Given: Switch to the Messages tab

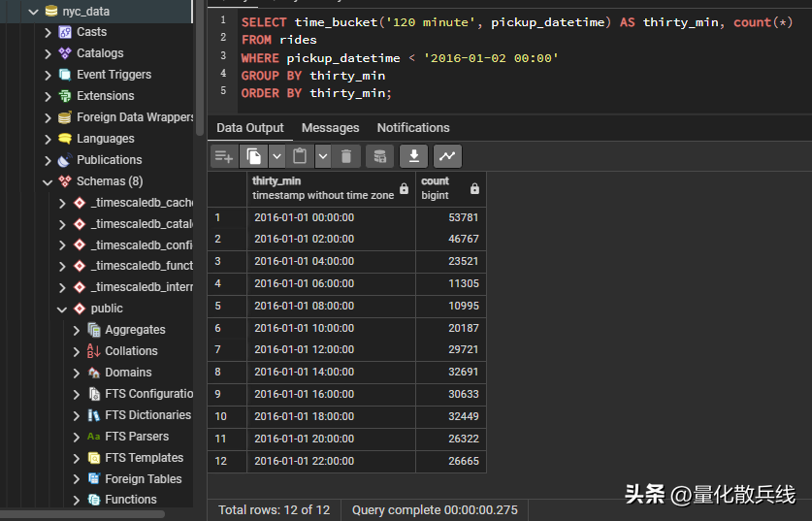Looking at the screenshot, I should [331, 128].
